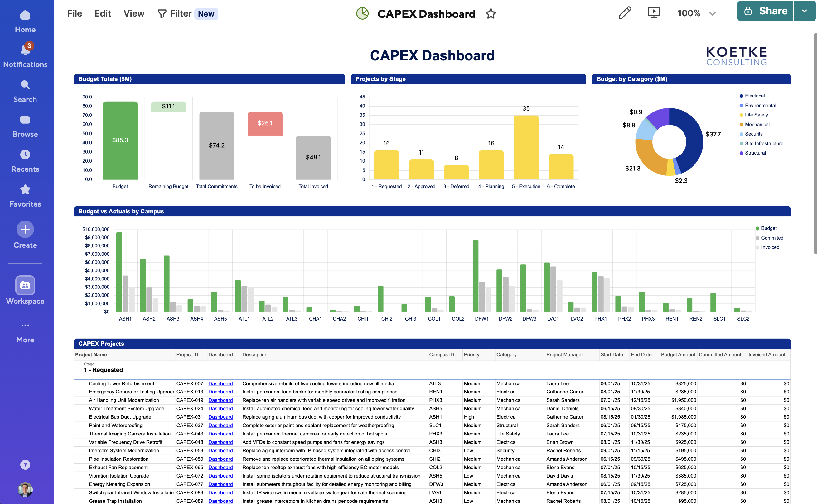Open Recents clock icon
Image resolution: width=817 pixels, height=504 pixels.
tap(25, 155)
